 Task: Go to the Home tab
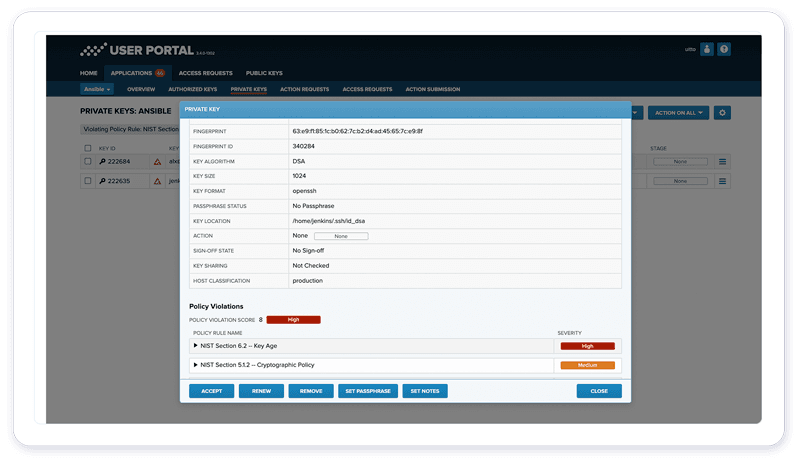88,73
